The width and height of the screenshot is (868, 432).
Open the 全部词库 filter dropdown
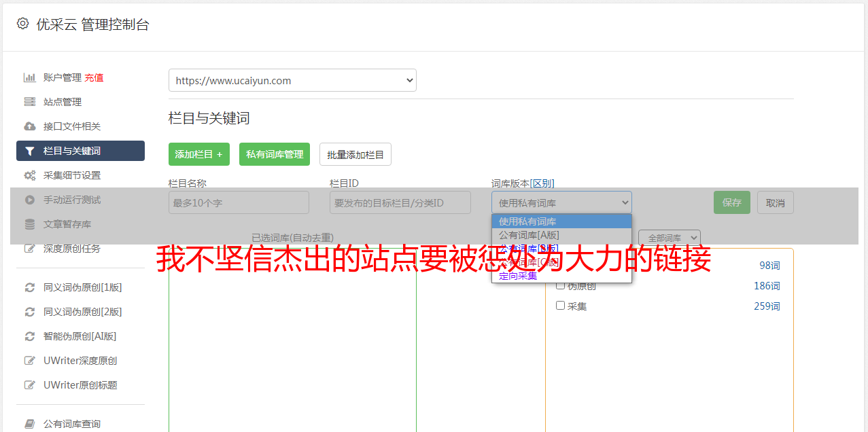670,238
